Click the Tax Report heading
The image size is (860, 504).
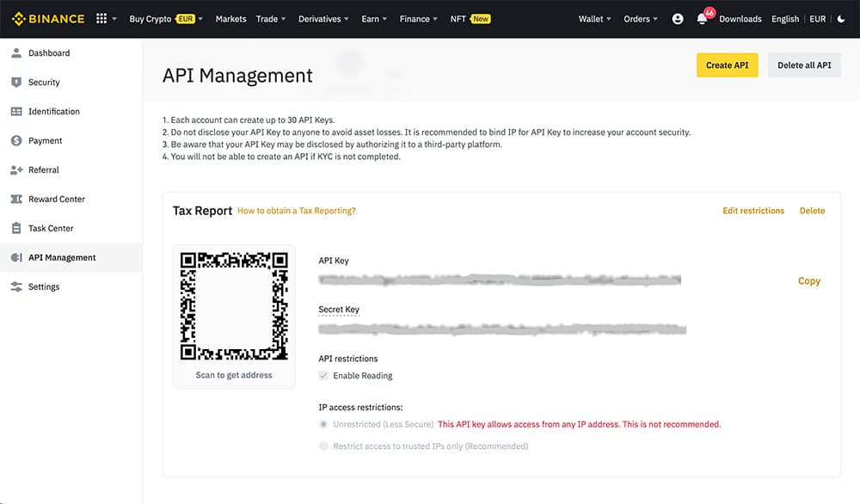point(202,211)
